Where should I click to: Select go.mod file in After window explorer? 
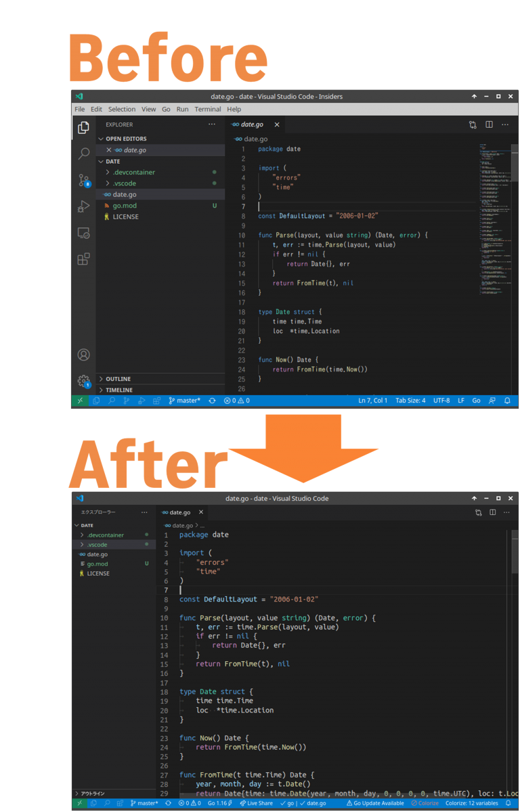click(x=114, y=564)
